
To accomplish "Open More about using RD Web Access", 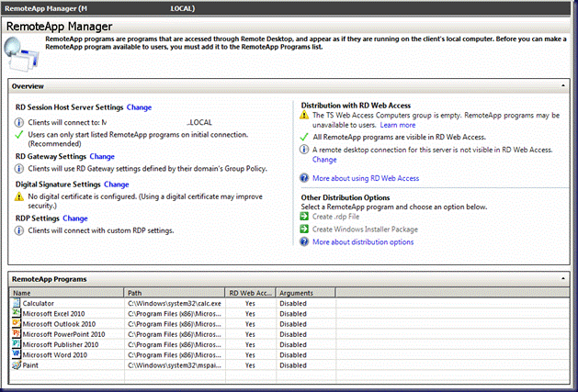I will 366,178.
